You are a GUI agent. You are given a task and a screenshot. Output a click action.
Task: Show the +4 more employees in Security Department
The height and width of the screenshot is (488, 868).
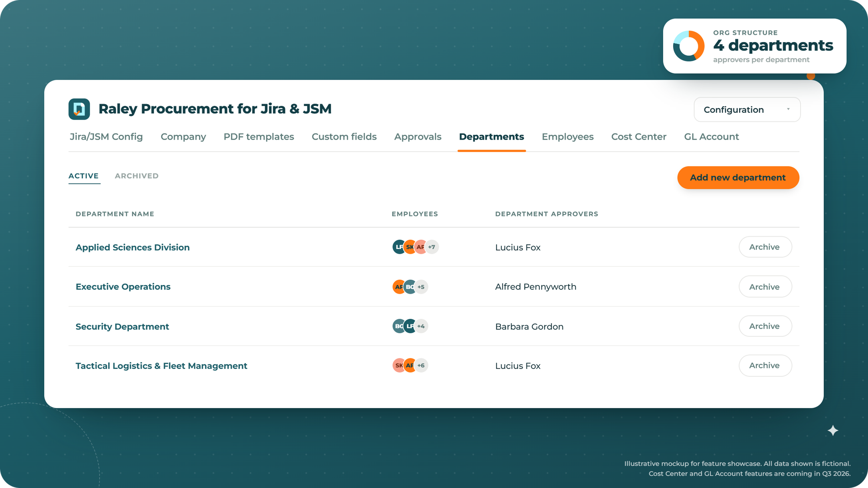[421, 326]
